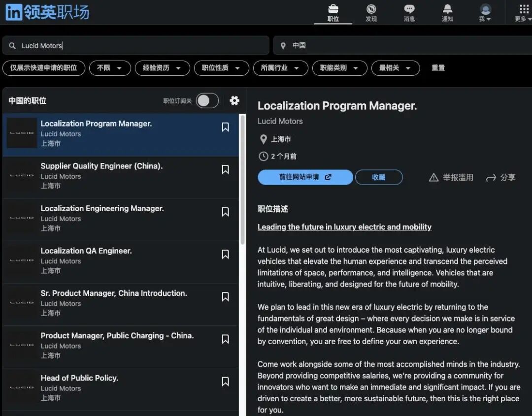Click the Localization Program Manager detail title
532x416 pixels.
pyautogui.click(x=337, y=106)
